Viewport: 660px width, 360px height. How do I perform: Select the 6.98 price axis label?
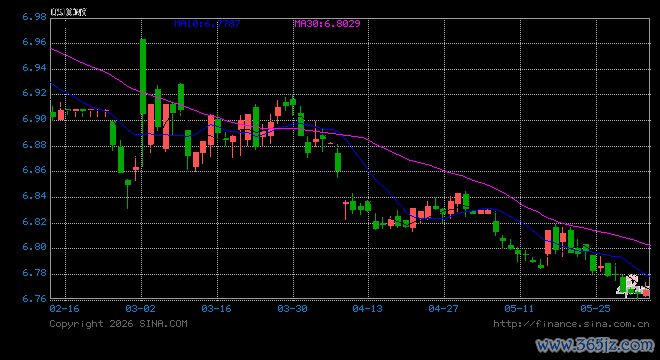point(35,17)
